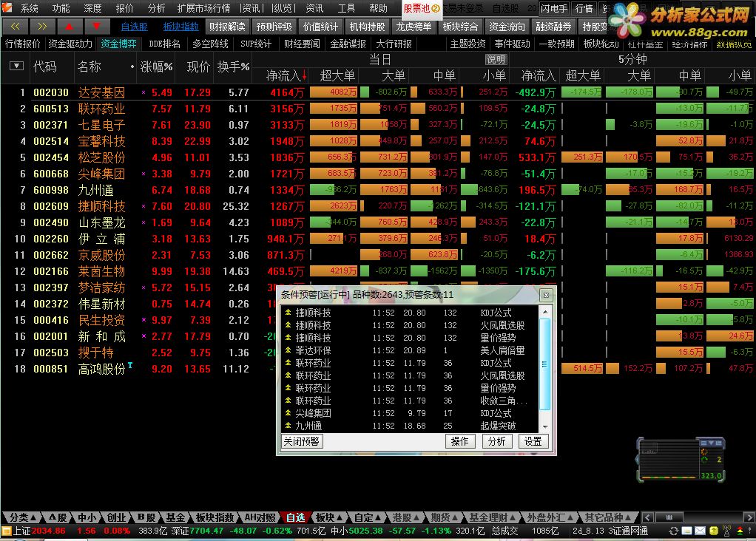The image size is (756, 541).
Task: Switch to 自选 bottom tab
Action: click(296, 517)
